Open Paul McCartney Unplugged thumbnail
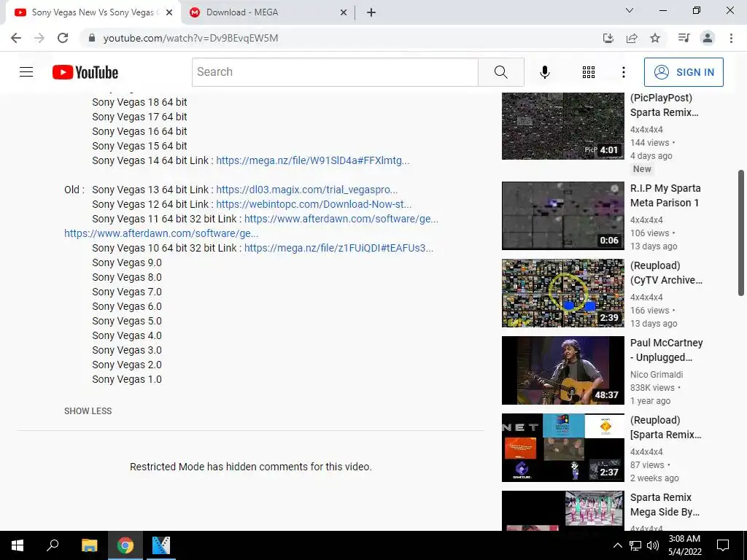 pos(562,370)
